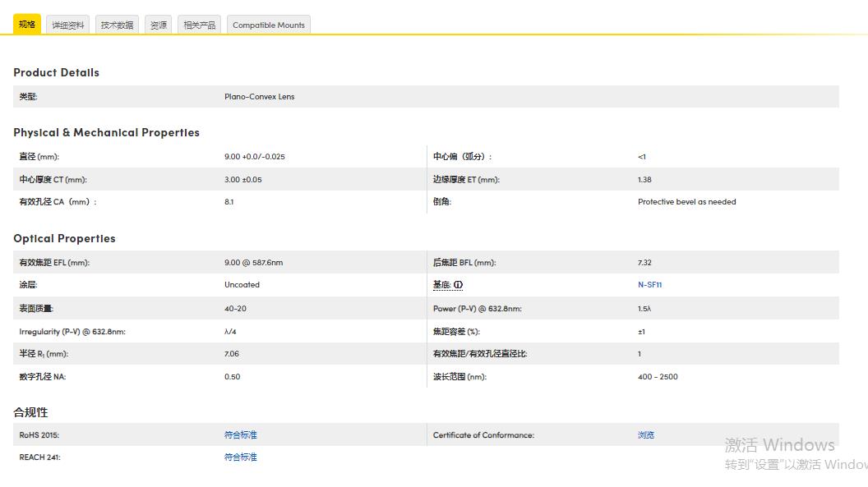Image resolution: width=868 pixels, height=487 pixels.
Task: Select the 规格 tab
Action: tap(27, 24)
